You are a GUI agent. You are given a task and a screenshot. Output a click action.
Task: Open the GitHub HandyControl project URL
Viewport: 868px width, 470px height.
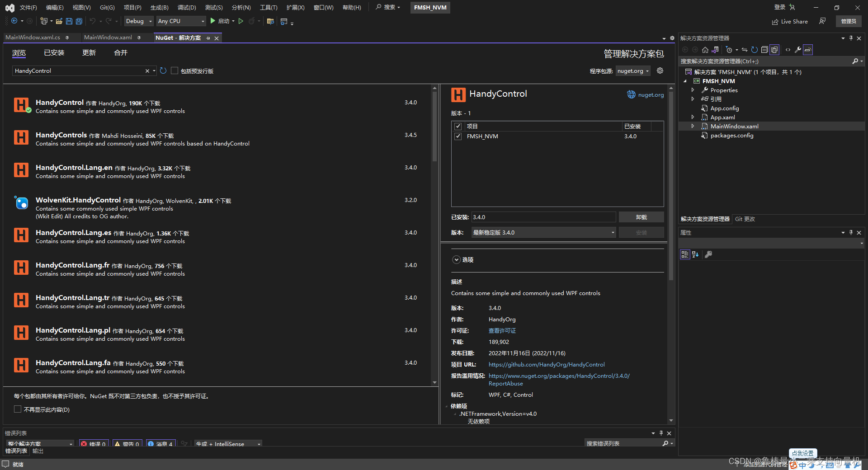pos(547,365)
